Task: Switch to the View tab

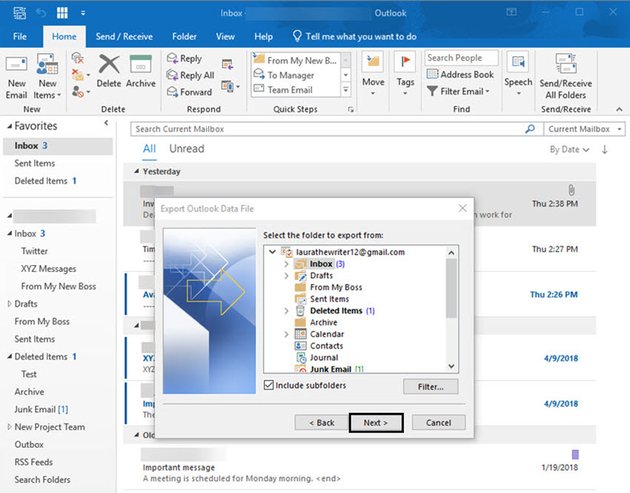Action: pyautogui.click(x=225, y=37)
